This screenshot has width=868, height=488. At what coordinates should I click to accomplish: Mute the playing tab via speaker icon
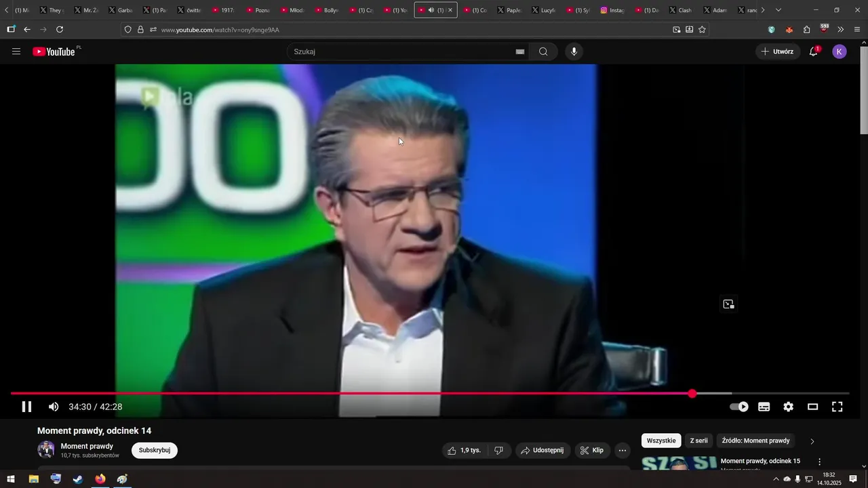pyautogui.click(x=431, y=10)
